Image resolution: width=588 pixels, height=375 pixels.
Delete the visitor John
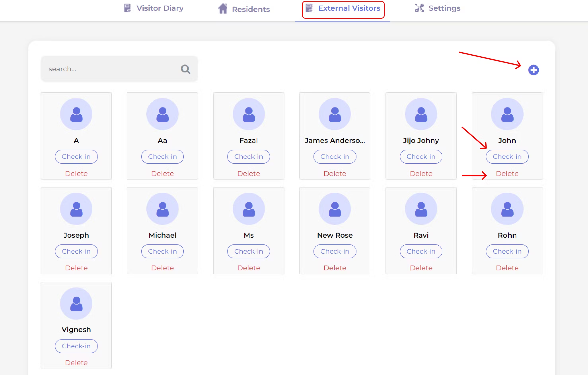tap(507, 173)
